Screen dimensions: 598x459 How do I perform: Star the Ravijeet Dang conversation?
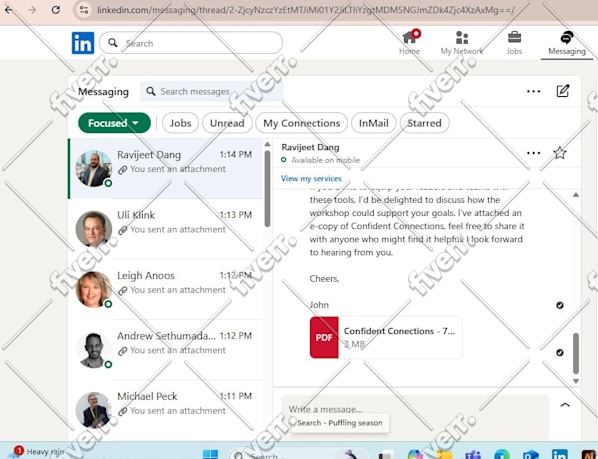pyautogui.click(x=559, y=153)
